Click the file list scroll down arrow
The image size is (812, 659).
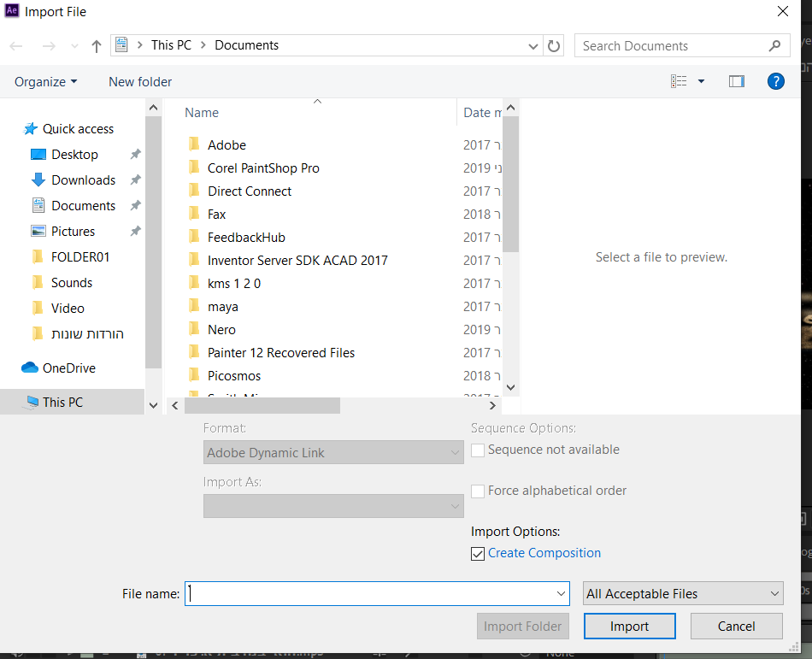(510, 388)
